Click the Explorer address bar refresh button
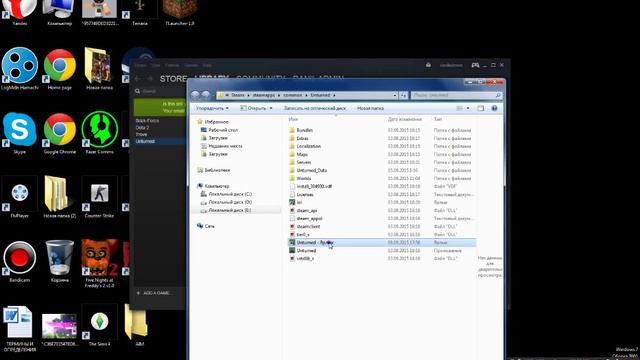 pyautogui.click(x=403, y=95)
